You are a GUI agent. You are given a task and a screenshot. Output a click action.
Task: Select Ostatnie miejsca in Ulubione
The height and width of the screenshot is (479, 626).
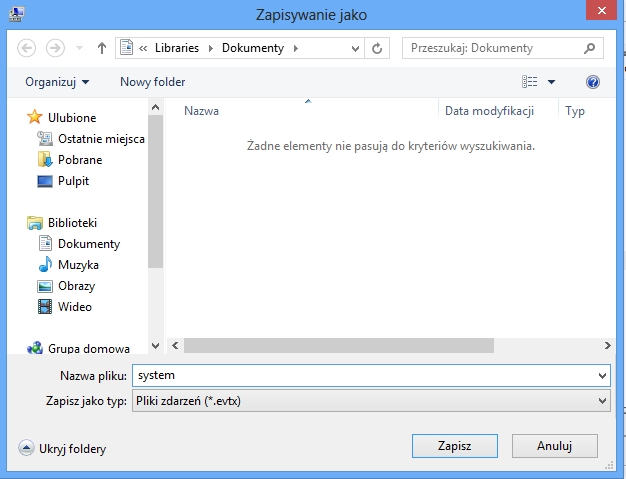(x=100, y=139)
